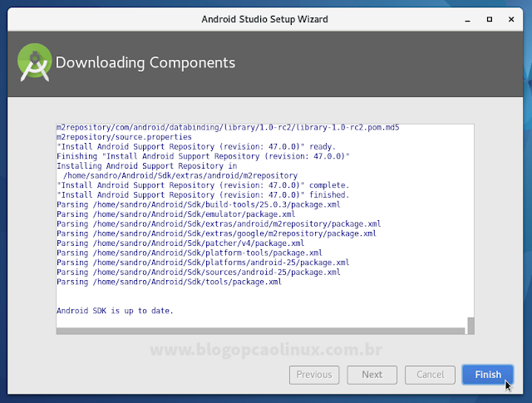Click the Next button
Image resolution: width=532 pixels, height=403 pixels.
(x=372, y=375)
